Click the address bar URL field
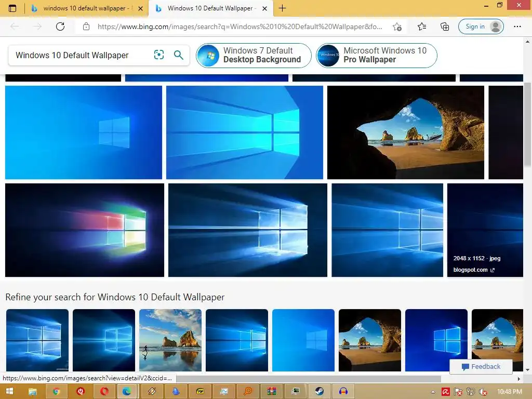This screenshot has height=399, width=532. (240, 26)
